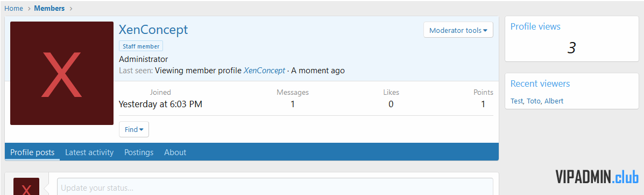Click the caret arrow on Moderator tools
Viewport: 644px width, 195px height.
click(485, 31)
